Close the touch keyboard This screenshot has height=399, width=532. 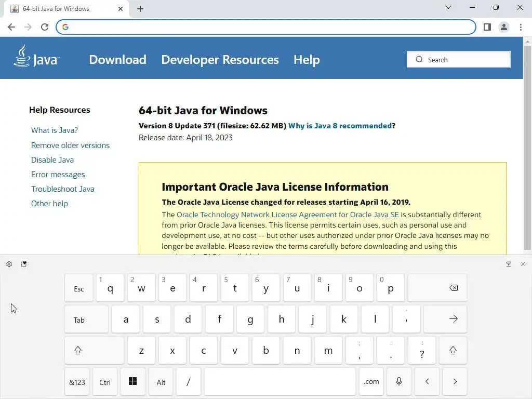[x=523, y=264]
